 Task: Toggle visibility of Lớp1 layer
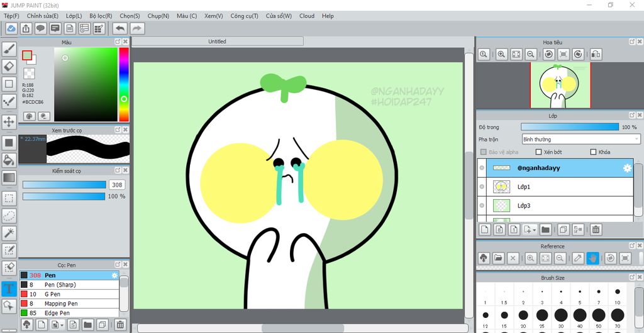(x=482, y=187)
